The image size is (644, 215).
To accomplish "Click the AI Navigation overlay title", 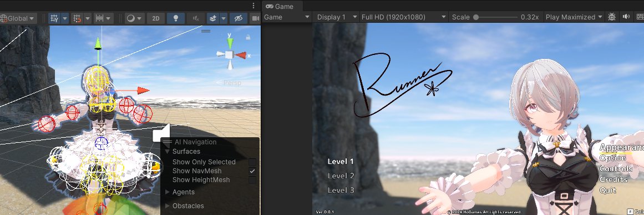I will pos(195,142).
